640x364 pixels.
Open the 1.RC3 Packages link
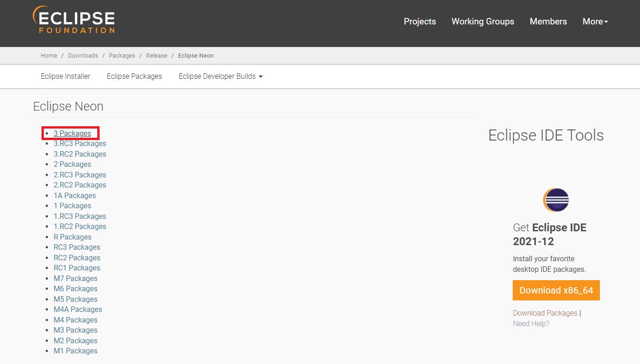(x=80, y=217)
